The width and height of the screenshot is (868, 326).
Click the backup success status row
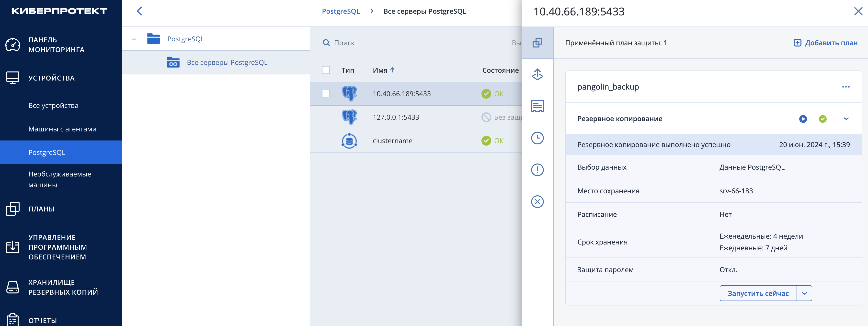(714, 145)
